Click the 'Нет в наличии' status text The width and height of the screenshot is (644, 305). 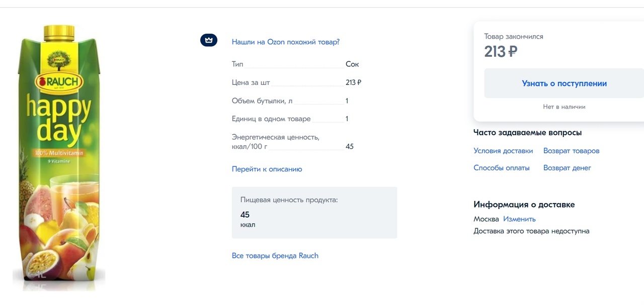[564, 107]
